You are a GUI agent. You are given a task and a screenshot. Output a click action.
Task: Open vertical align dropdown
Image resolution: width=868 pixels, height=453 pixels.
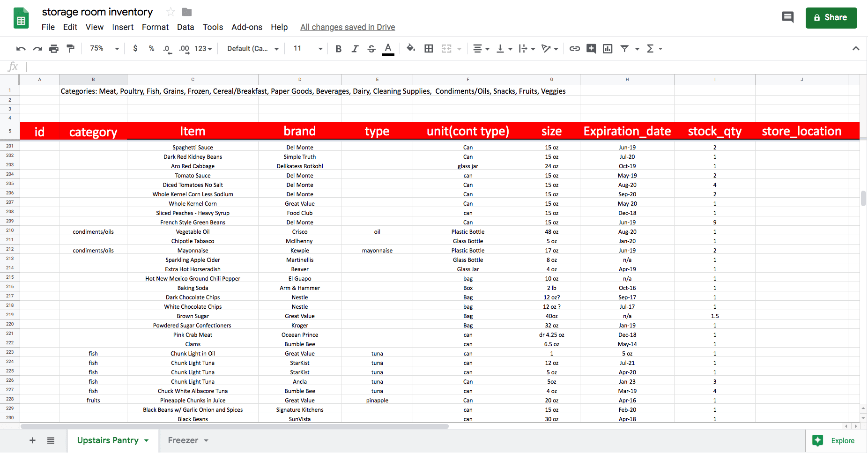click(504, 49)
